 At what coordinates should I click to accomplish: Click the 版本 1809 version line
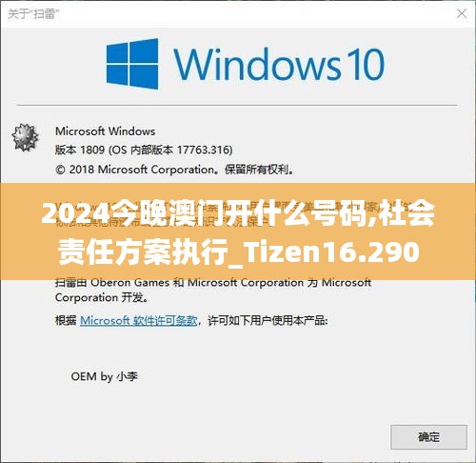144,150
